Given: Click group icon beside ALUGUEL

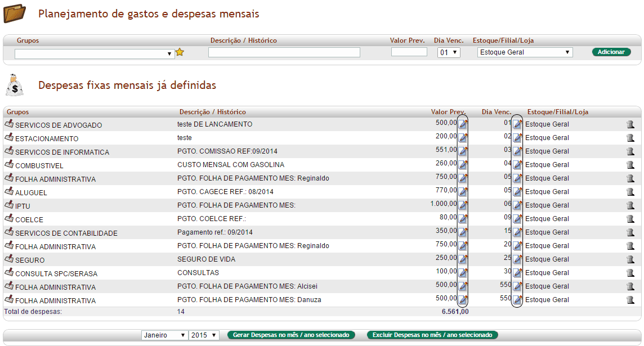Looking at the screenshot, I should click(9, 192).
